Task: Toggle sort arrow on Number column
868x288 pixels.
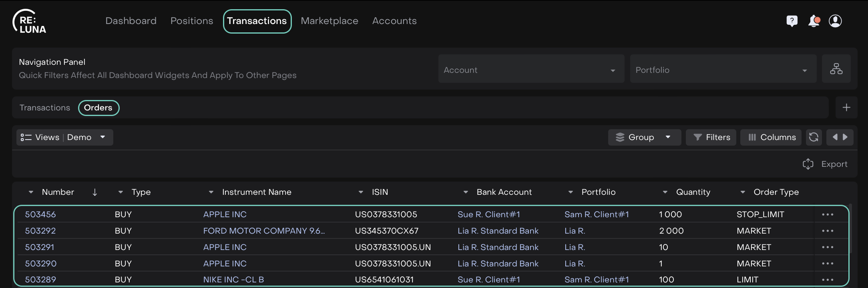Action: point(95,192)
